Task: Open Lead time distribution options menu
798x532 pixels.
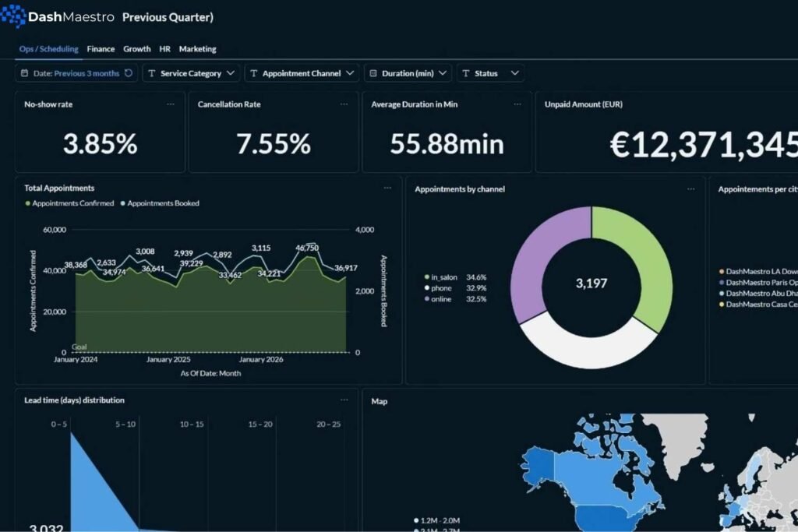Action: [x=344, y=400]
